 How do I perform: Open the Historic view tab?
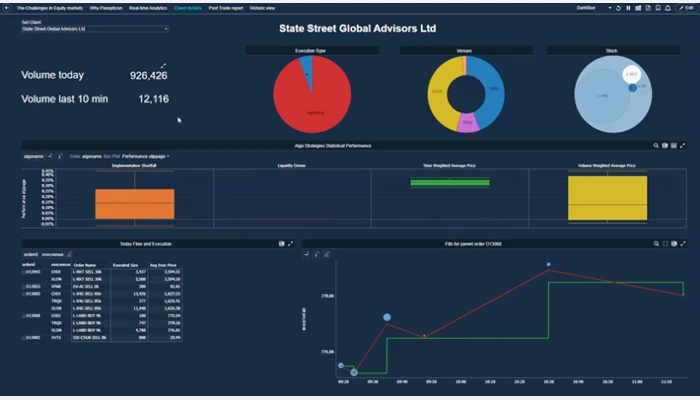coord(262,8)
